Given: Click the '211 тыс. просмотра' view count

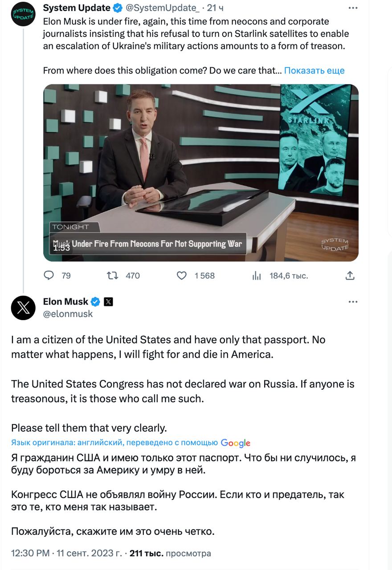Looking at the screenshot, I should pos(170,554).
